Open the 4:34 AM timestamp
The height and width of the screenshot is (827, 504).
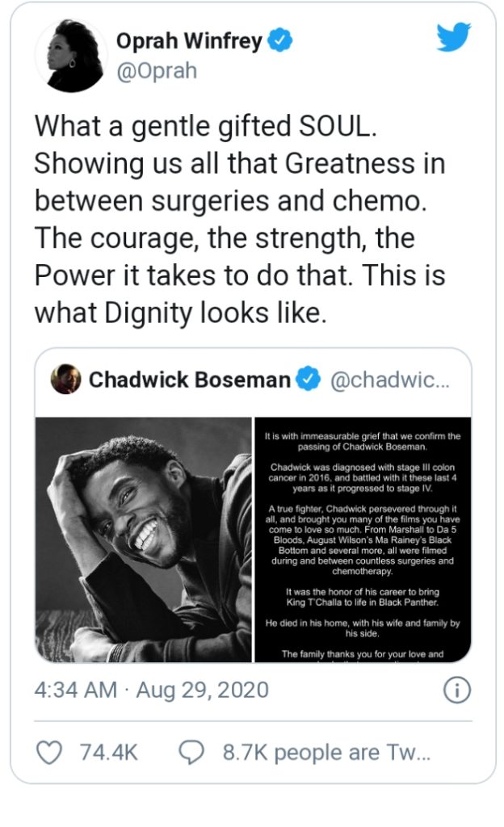75,690
